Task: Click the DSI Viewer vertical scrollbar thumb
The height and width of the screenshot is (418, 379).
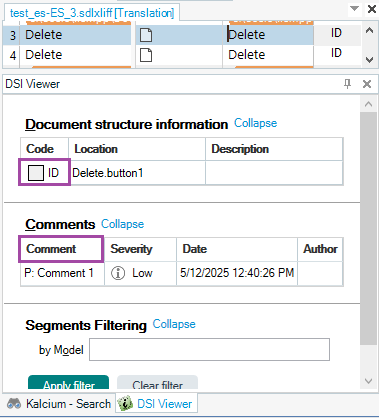Action: coord(369,229)
